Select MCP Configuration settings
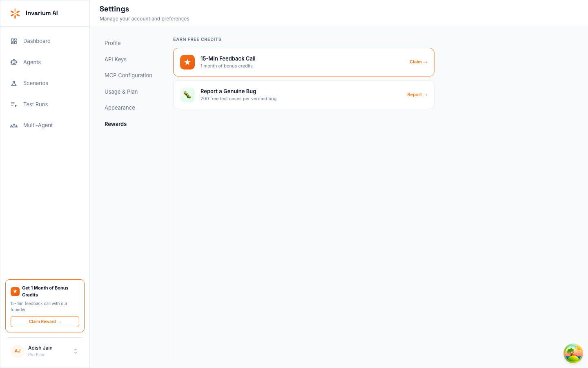This screenshot has width=588, height=368. click(x=128, y=75)
